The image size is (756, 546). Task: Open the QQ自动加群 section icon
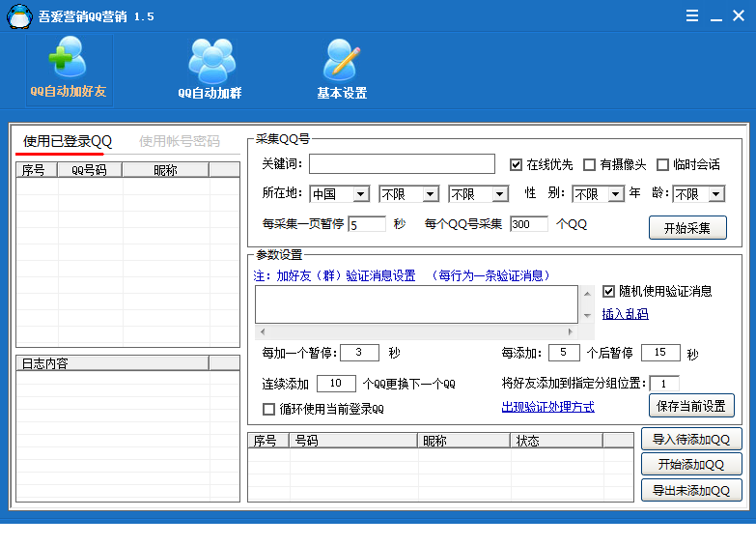210,69
